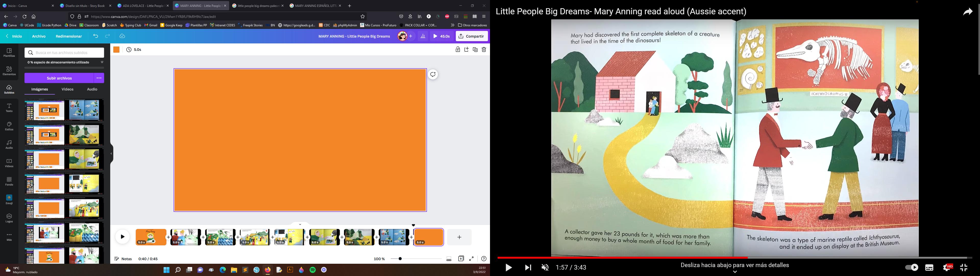Image resolution: width=980 pixels, height=276 pixels.
Task: Open the grid view showing 9 pages
Action: pos(461,258)
